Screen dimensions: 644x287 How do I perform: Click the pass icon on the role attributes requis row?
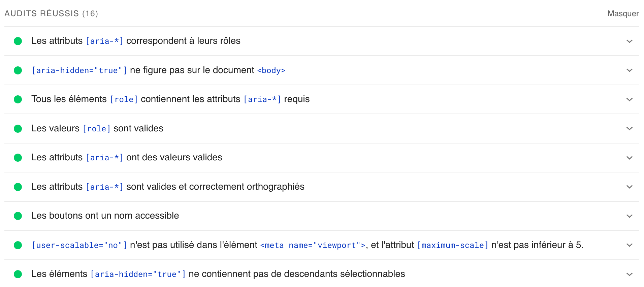pyautogui.click(x=18, y=99)
